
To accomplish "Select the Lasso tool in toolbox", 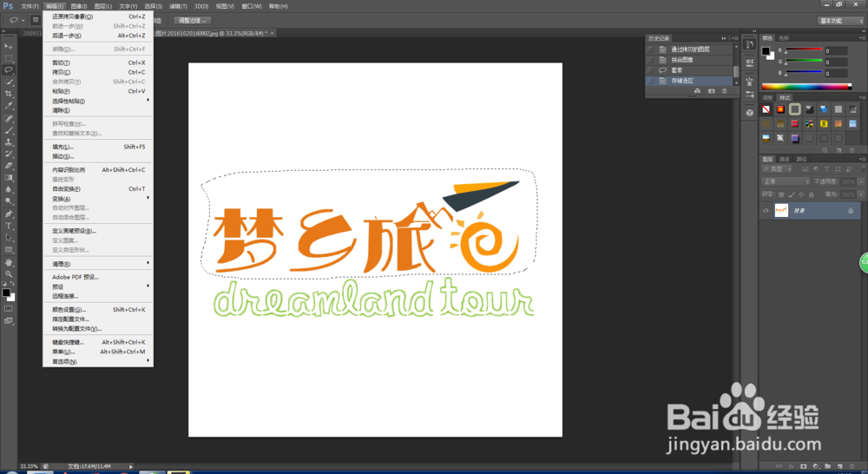I will click(9, 69).
